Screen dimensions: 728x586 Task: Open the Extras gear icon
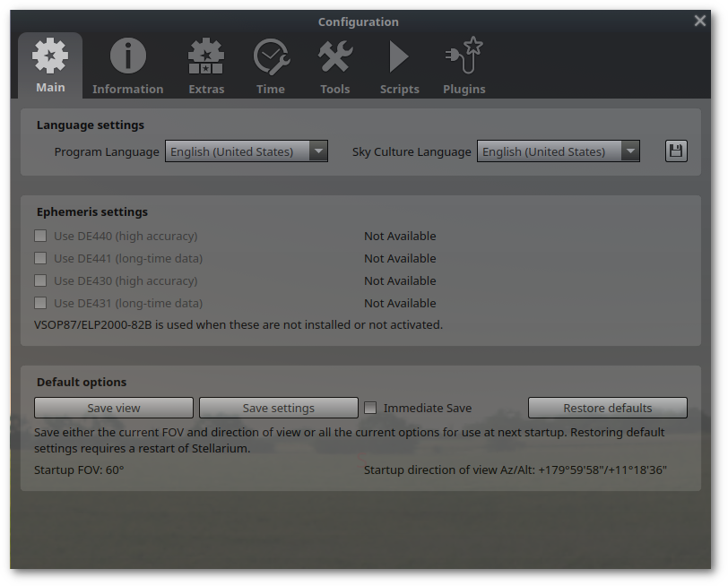206,56
